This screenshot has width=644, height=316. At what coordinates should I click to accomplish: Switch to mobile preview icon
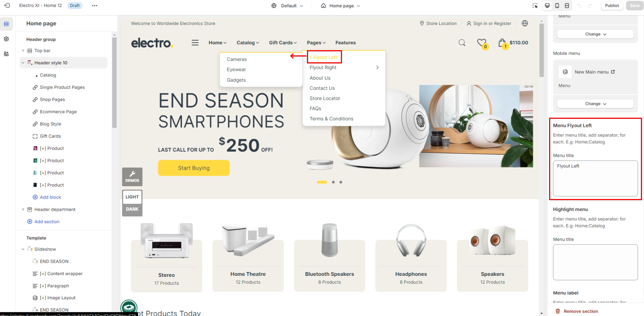(557, 6)
